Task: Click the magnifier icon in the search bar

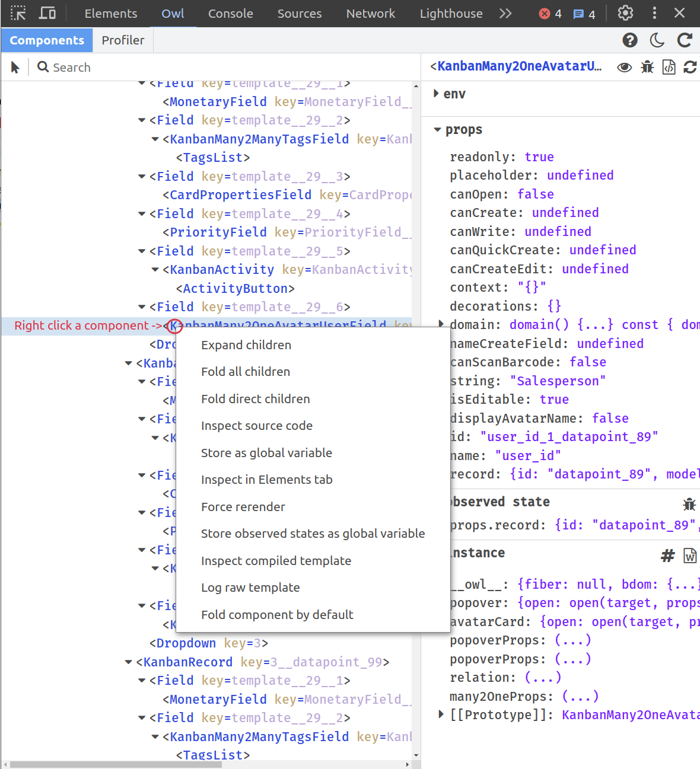Action: pos(43,67)
